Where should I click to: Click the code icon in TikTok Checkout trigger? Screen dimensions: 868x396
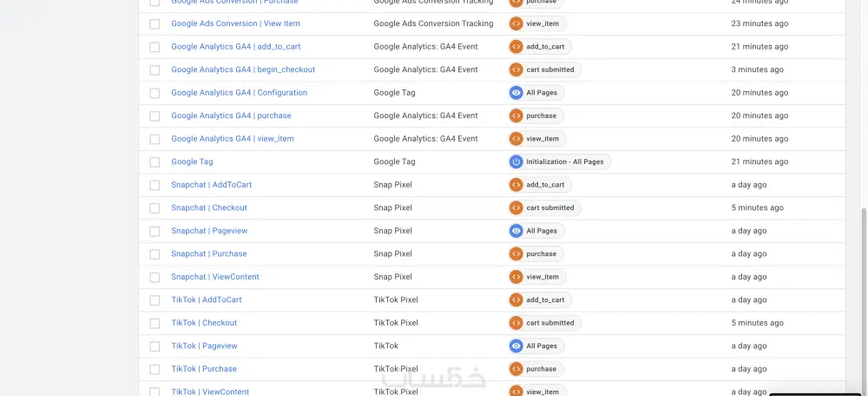pyautogui.click(x=516, y=323)
